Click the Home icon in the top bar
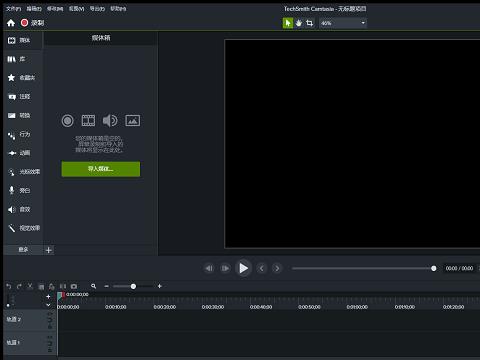 pos(11,23)
